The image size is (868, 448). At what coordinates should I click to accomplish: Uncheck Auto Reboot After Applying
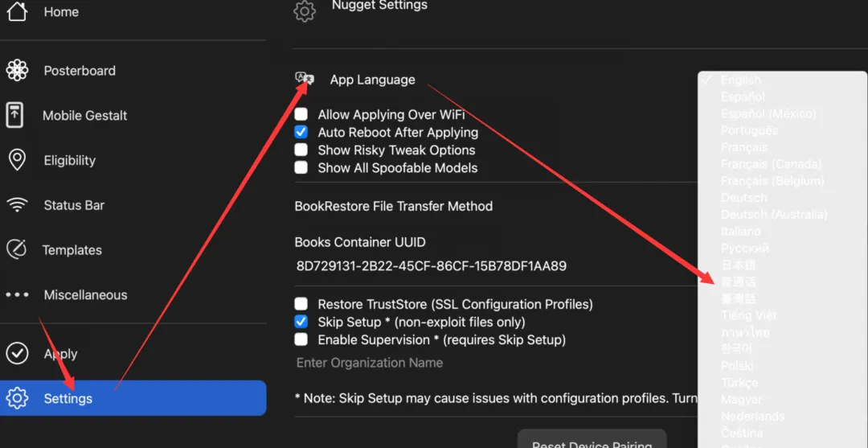tap(301, 133)
